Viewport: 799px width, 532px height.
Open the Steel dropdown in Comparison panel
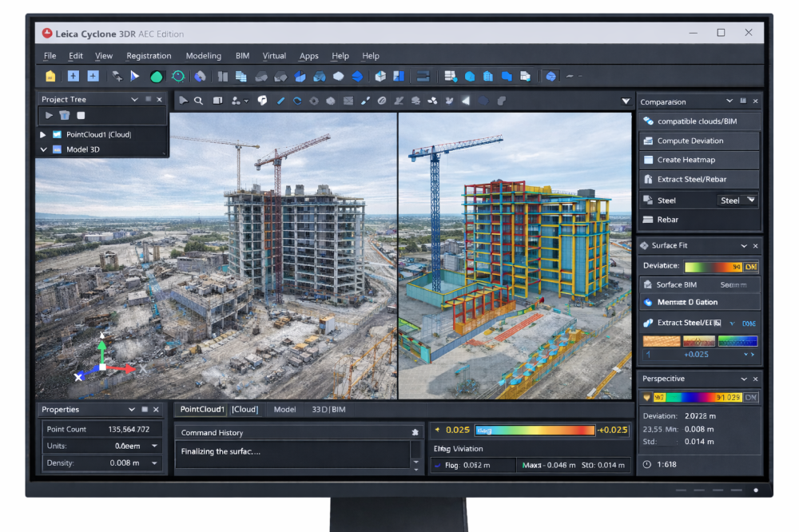point(737,200)
